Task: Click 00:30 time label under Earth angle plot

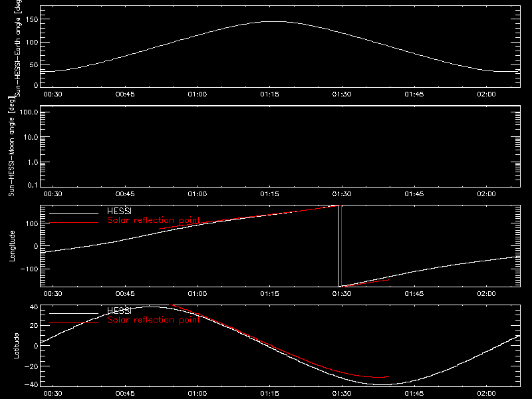Action: click(53, 94)
